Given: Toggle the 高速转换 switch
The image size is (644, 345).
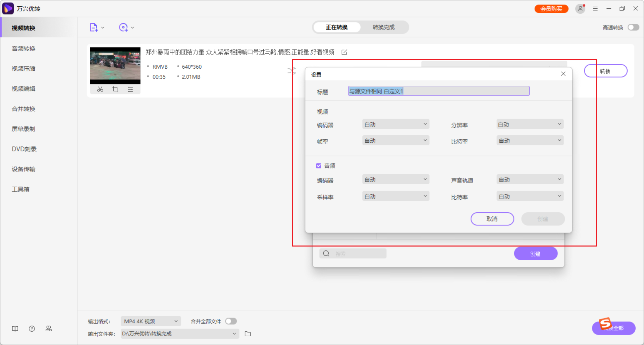Looking at the screenshot, I should pyautogui.click(x=633, y=27).
